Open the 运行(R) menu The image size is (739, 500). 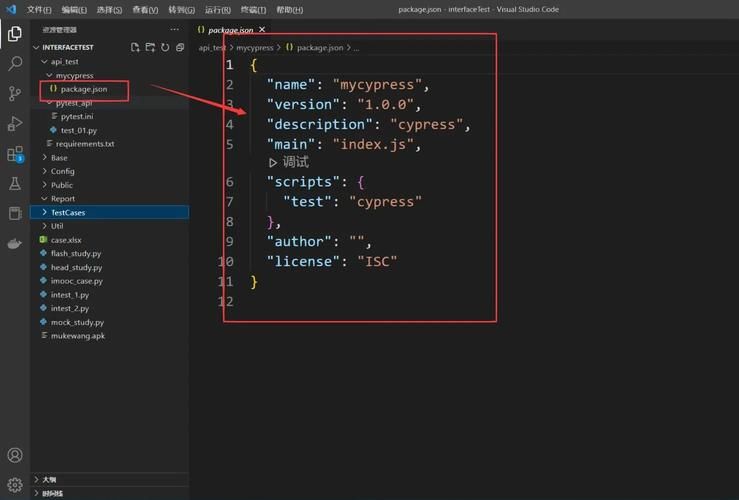217,9
